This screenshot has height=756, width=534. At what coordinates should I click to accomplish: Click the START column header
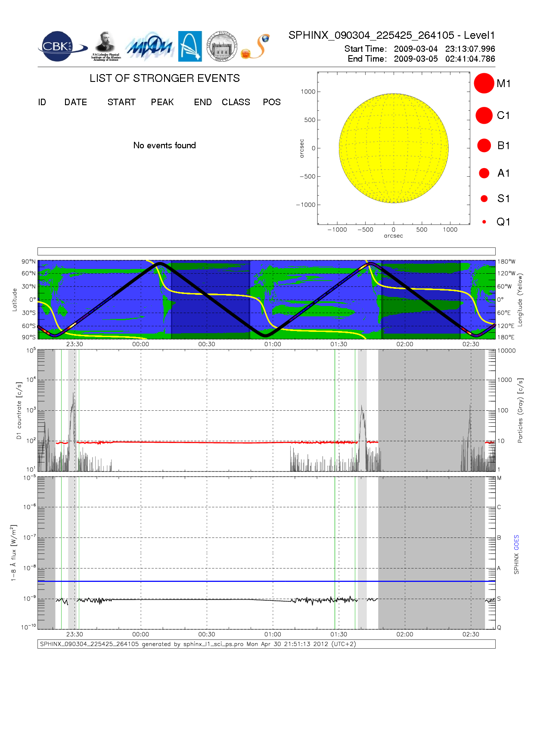pyautogui.click(x=121, y=102)
